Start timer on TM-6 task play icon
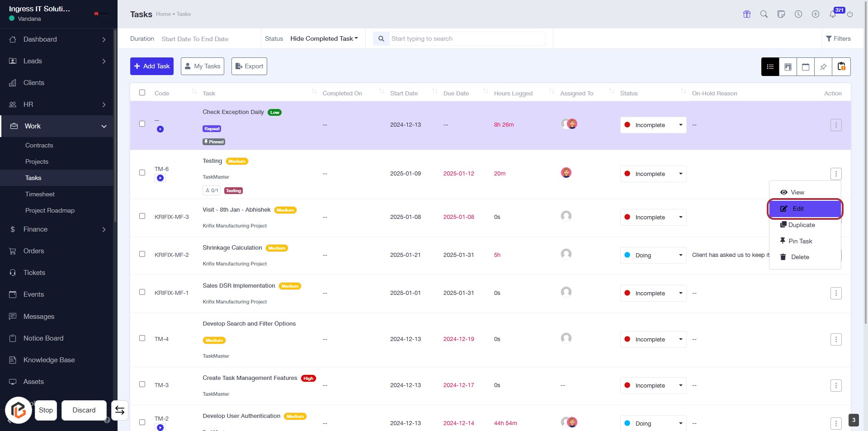This screenshot has width=868, height=431. tap(160, 178)
